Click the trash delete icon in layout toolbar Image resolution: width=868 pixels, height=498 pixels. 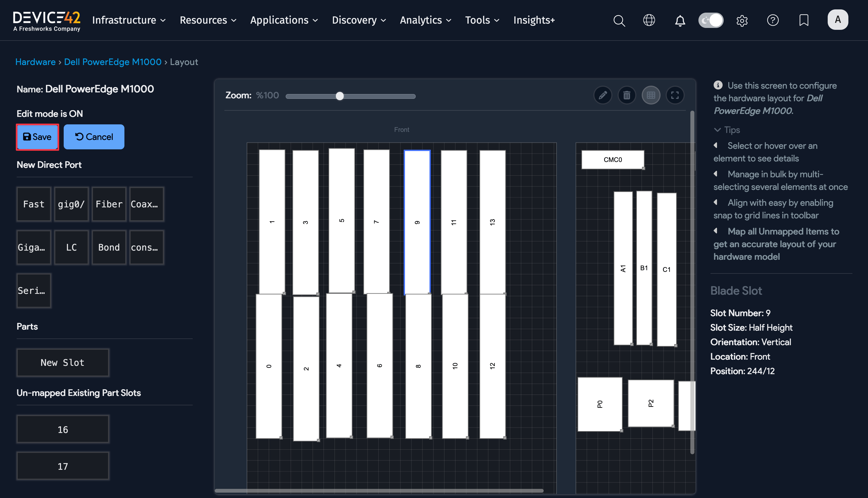coord(627,95)
